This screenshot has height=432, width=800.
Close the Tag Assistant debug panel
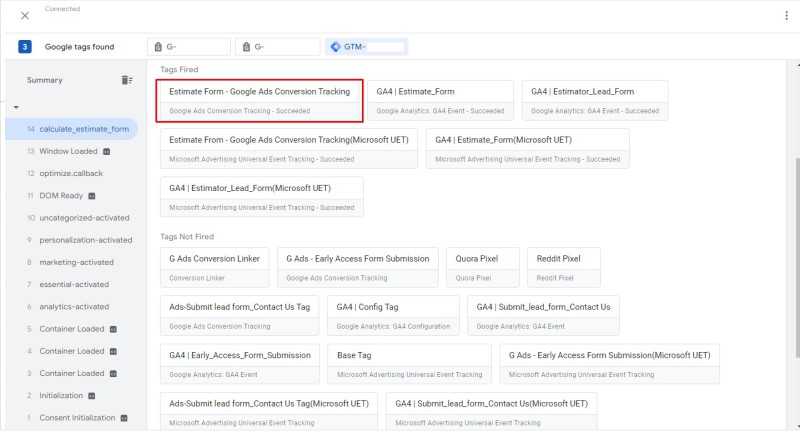[x=24, y=15]
